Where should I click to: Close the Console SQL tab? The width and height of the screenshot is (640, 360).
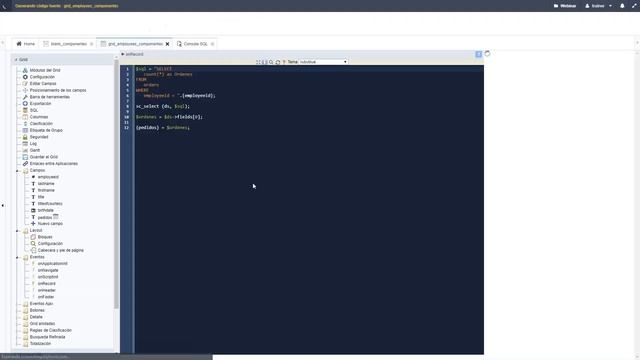[x=212, y=44]
